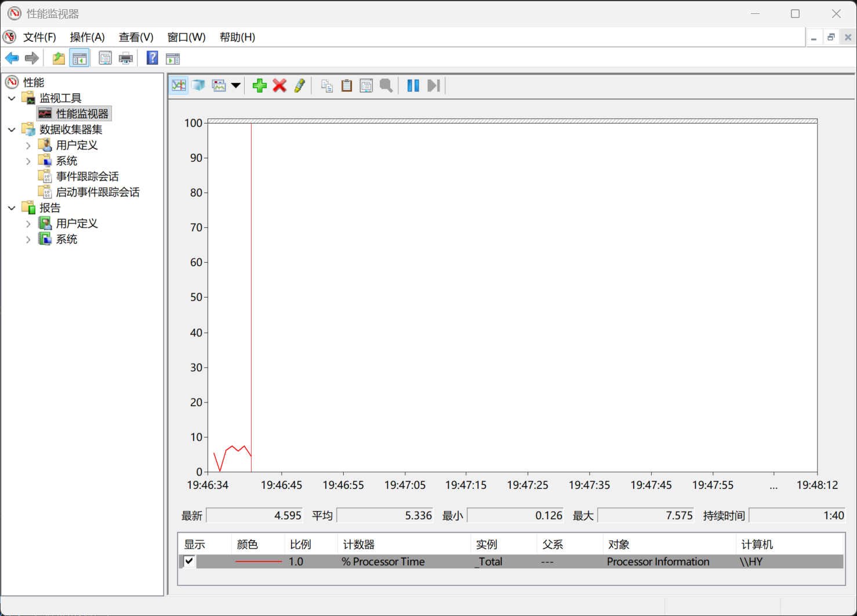This screenshot has height=616, width=857.
Task: Restore the inner MDI child window
Action: [x=831, y=37]
